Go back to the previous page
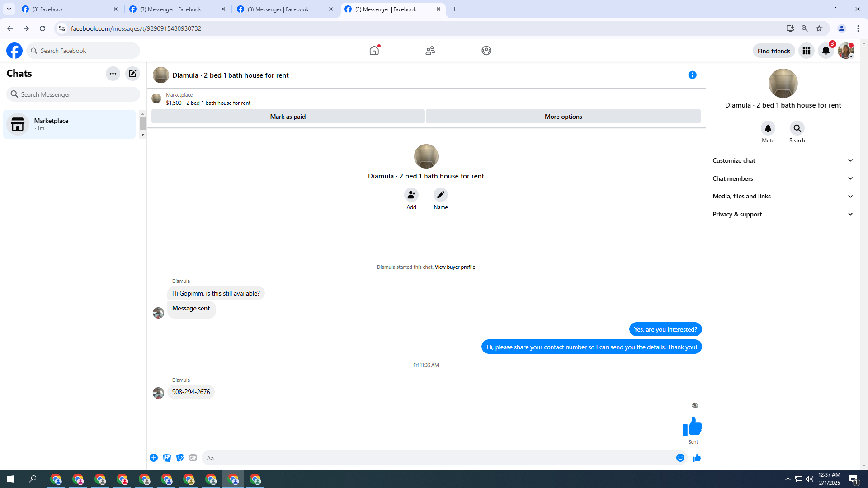Image resolution: width=868 pixels, height=488 pixels. pos(10,28)
